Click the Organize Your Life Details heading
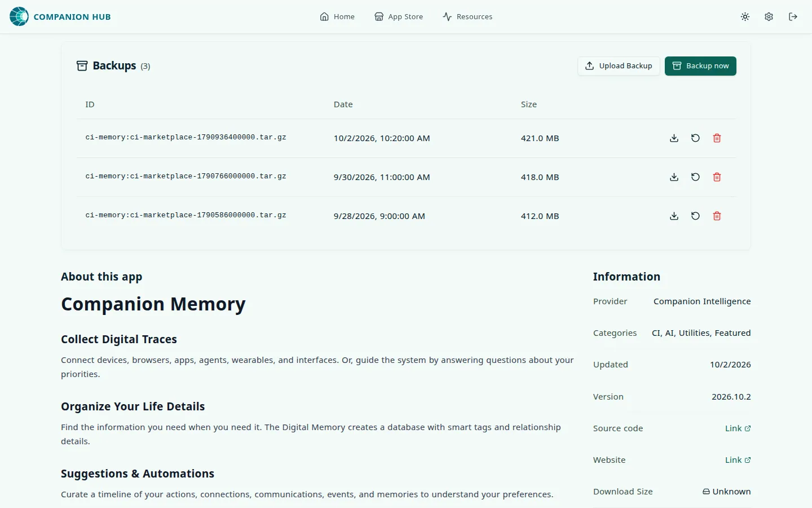Viewport: 812px width, 508px height. (x=133, y=406)
